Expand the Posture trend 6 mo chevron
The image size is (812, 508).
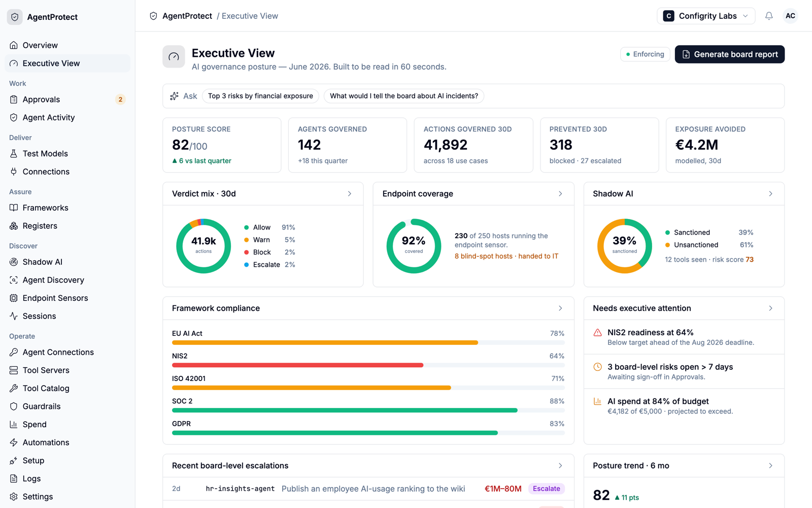click(x=770, y=466)
